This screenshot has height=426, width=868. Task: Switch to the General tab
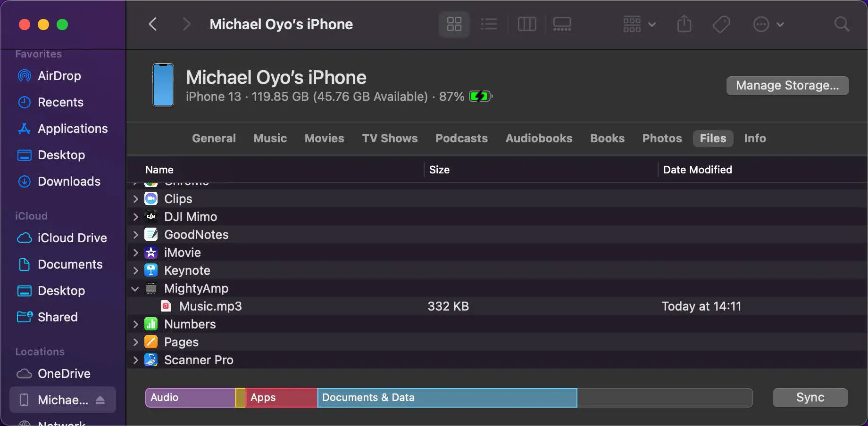tap(214, 138)
